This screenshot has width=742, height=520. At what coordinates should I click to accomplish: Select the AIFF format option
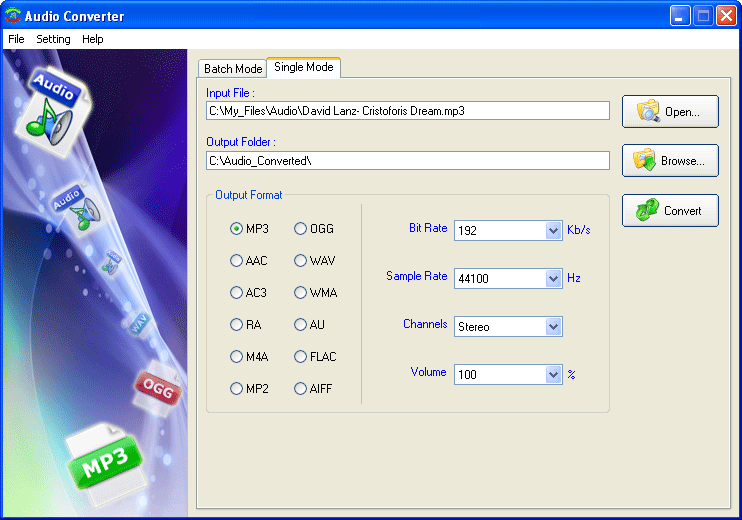300,388
